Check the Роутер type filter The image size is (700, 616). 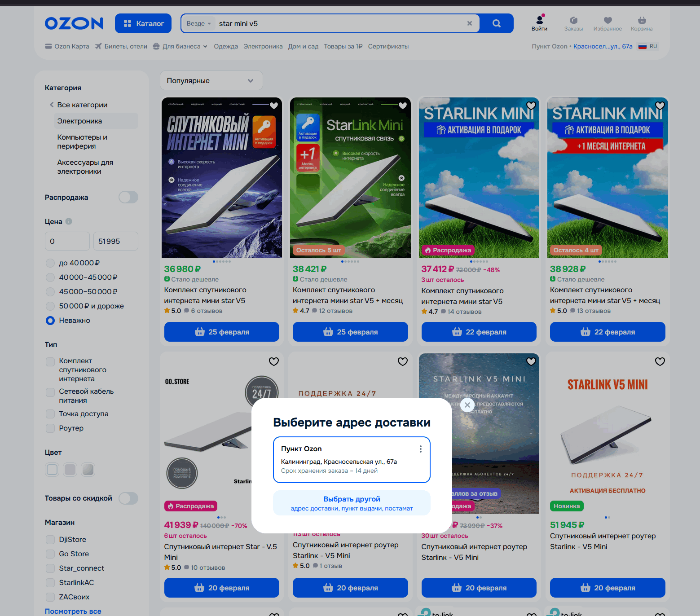[50, 428]
